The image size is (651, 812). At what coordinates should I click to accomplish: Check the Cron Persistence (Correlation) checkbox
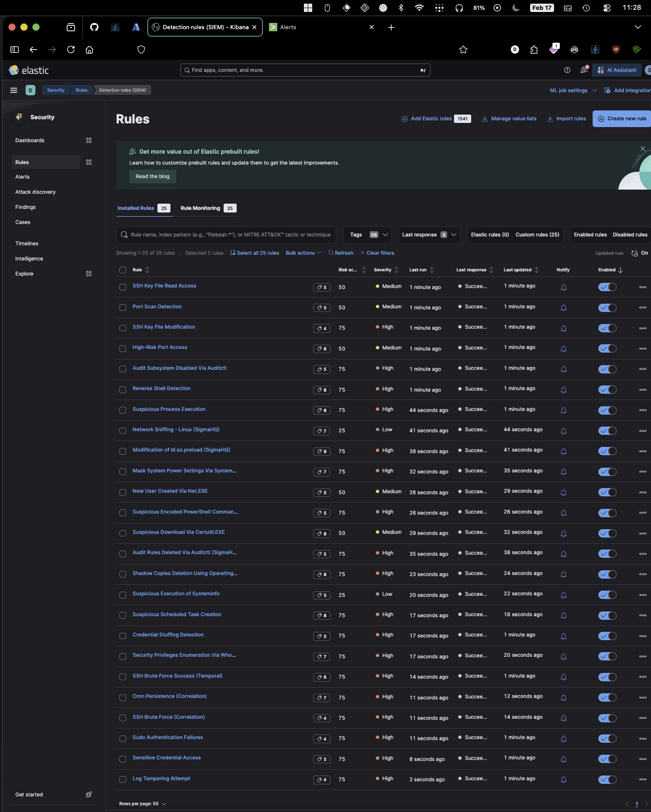pos(123,697)
